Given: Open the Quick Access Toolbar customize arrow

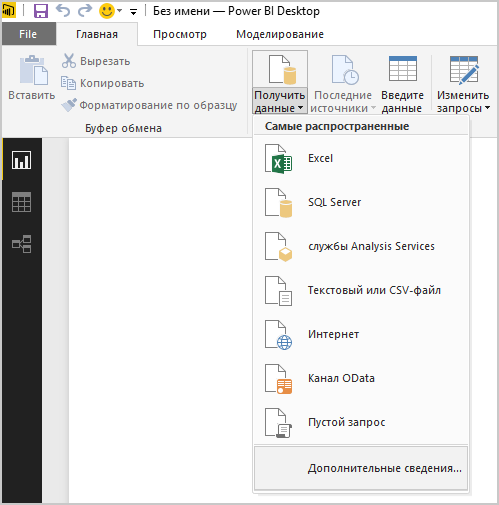Looking at the screenshot, I should [133, 12].
